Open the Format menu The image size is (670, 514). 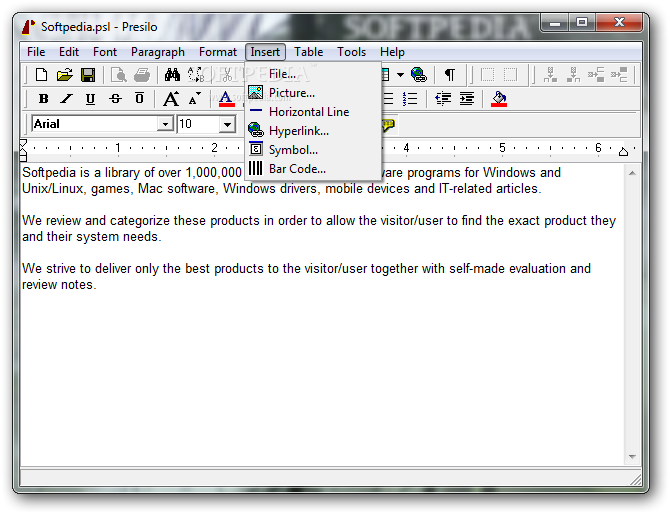(x=217, y=52)
